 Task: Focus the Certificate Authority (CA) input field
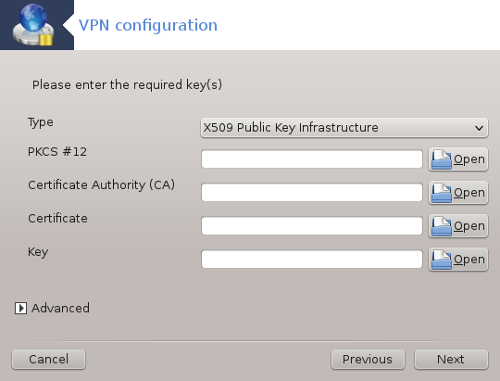tap(312, 193)
